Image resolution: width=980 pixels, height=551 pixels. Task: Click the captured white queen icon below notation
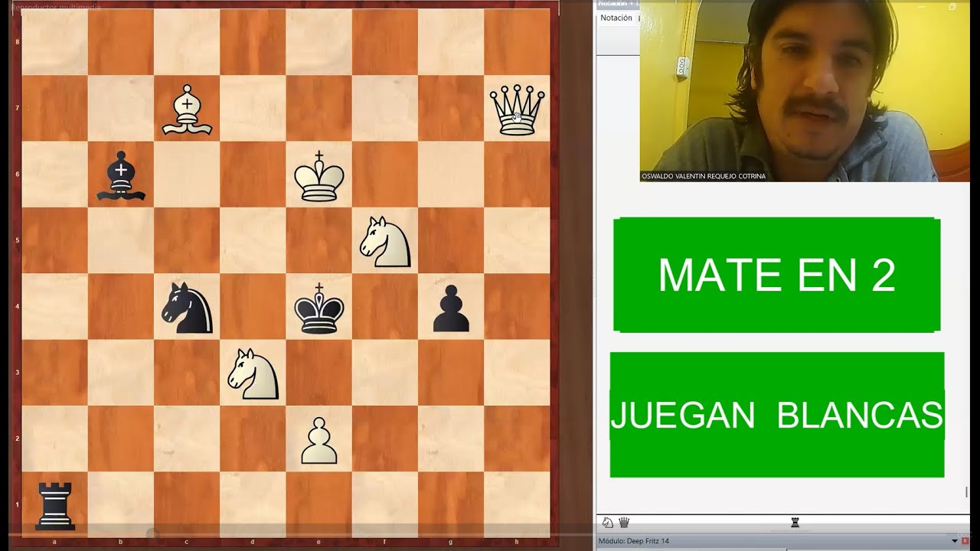tap(624, 523)
